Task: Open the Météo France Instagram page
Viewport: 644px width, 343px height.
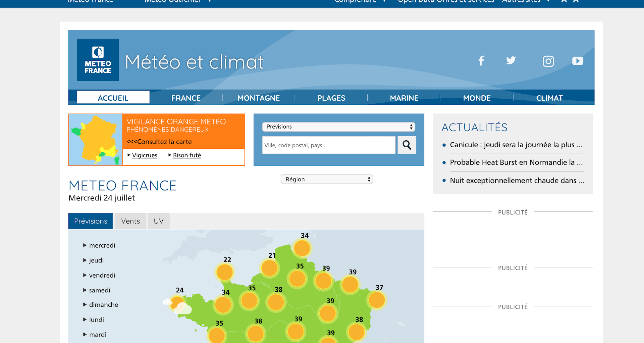Action: coord(548,61)
